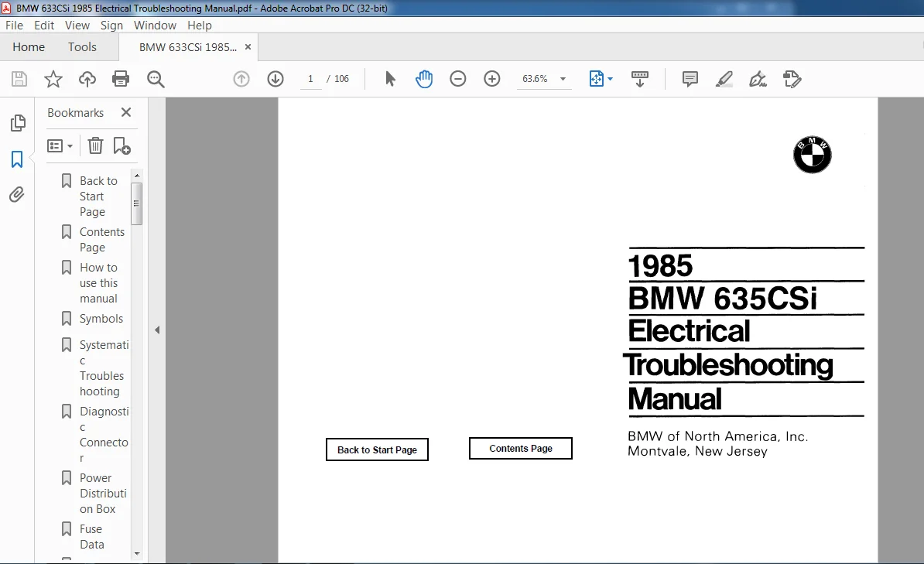Open 'Power Distribution Box' bookmark
This screenshot has width=924, height=564.
click(103, 494)
